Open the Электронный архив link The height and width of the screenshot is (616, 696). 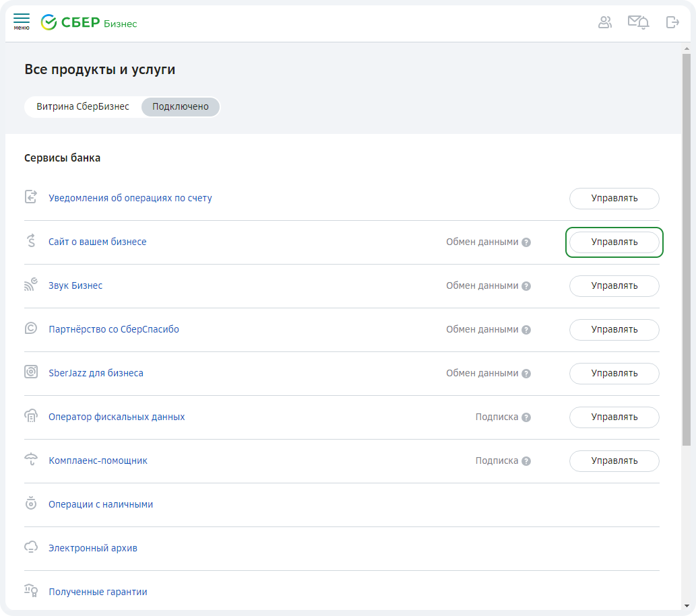tap(93, 548)
